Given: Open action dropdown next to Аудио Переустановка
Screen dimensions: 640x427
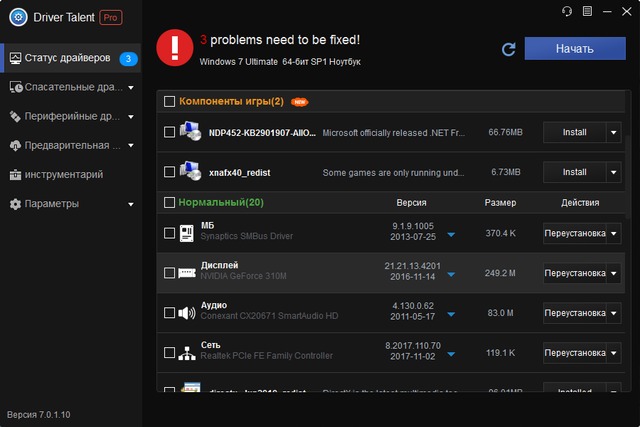Looking at the screenshot, I should click(613, 313).
